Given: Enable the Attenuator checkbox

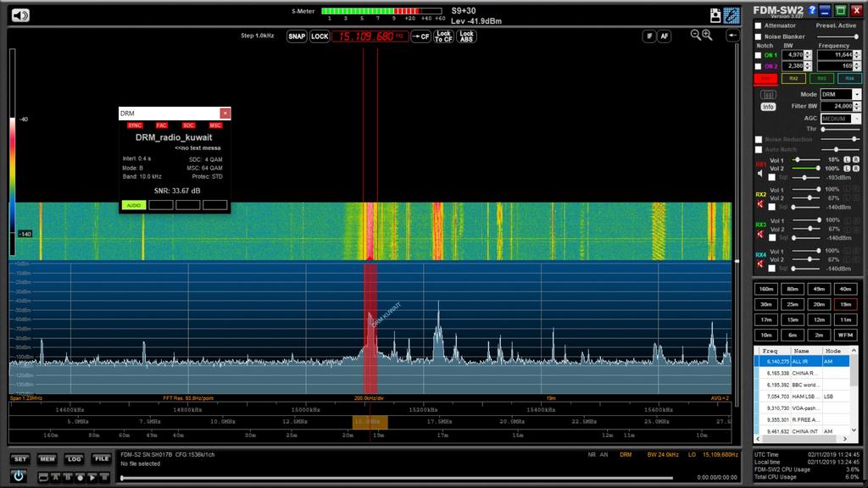Looking at the screenshot, I should [x=759, y=26].
